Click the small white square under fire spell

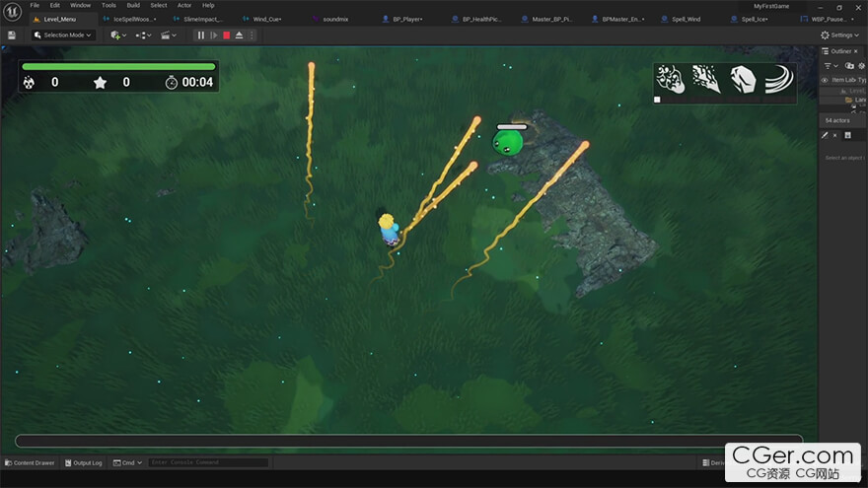[657, 100]
